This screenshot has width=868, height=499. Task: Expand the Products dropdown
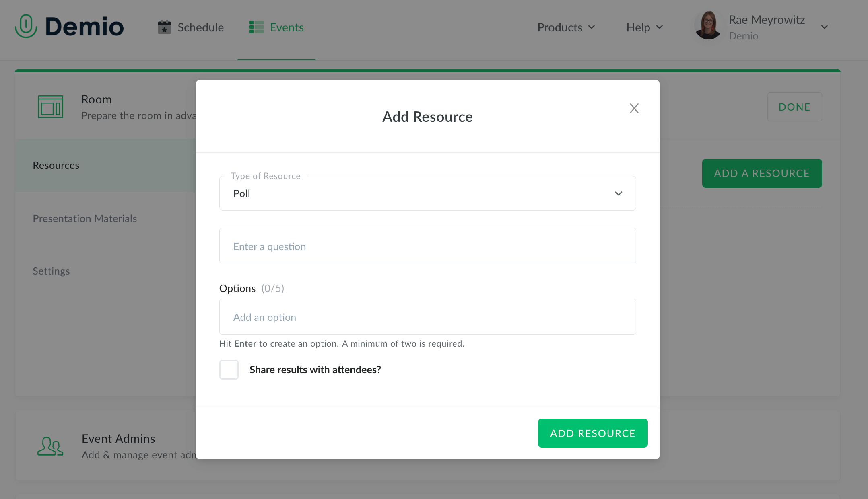[565, 27]
